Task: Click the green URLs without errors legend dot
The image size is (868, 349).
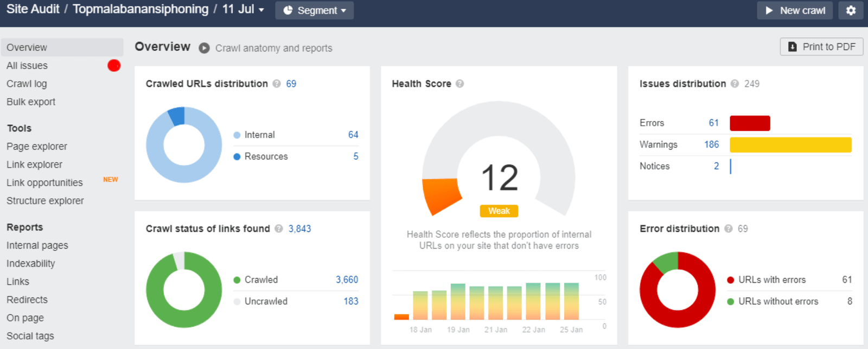Action: click(731, 302)
